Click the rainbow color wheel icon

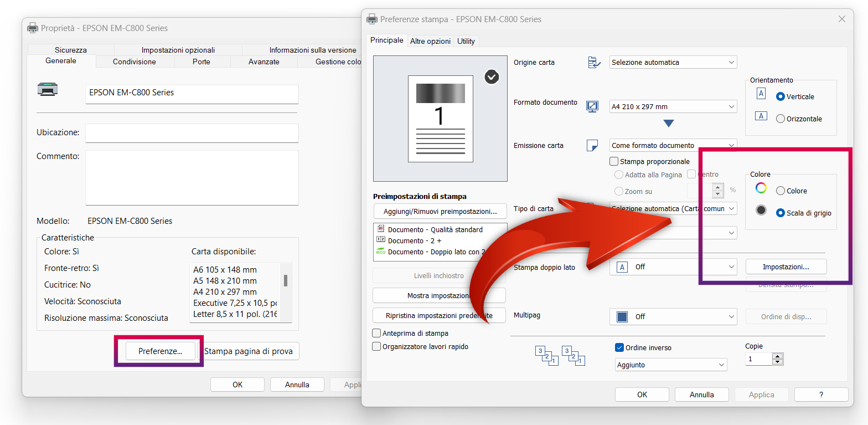point(762,188)
